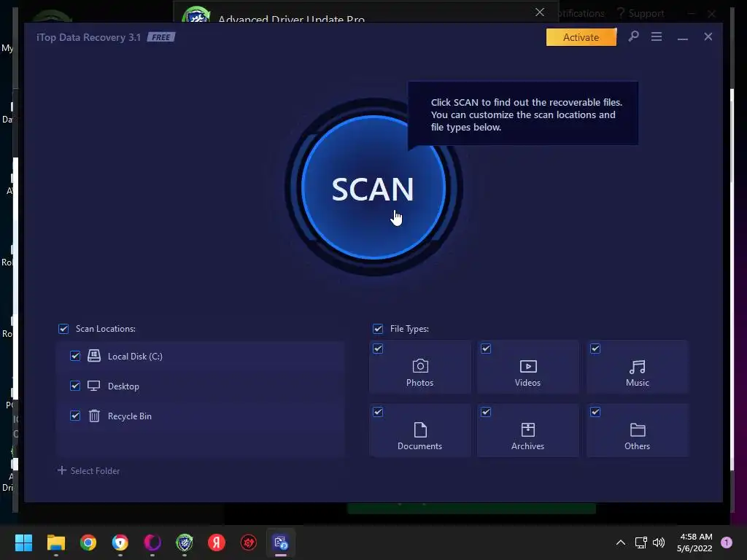
Task: Click the Recycle Bin trash icon
Action: pos(94,416)
